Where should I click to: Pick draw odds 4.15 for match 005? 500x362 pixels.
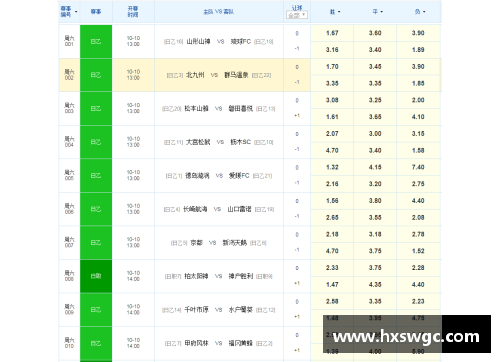coord(375,167)
